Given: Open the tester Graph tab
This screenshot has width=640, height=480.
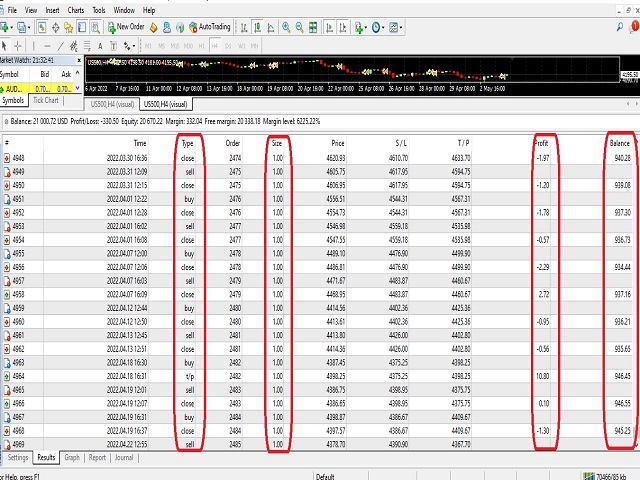Looking at the screenshot, I should pyautogui.click(x=72, y=458).
